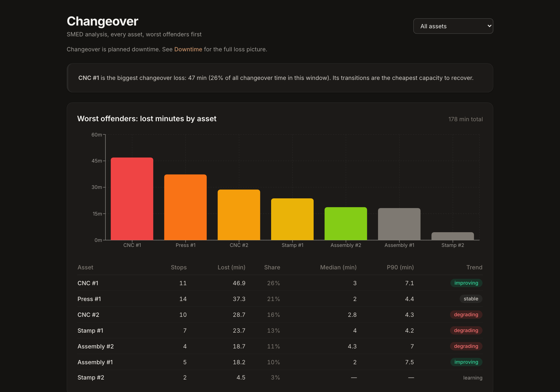
Task: Click the stable badge for Press #1
Action: click(x=471, y=299)
